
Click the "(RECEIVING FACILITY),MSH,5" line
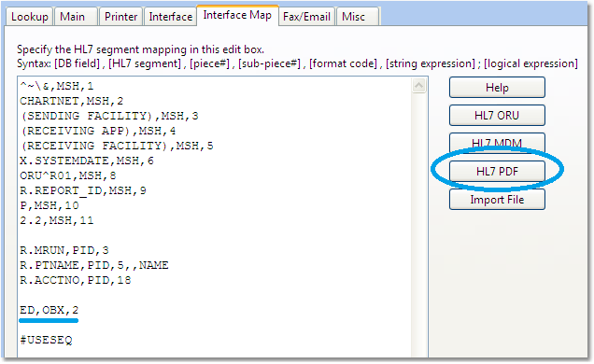pyautogui.click(x=117, y=146)
